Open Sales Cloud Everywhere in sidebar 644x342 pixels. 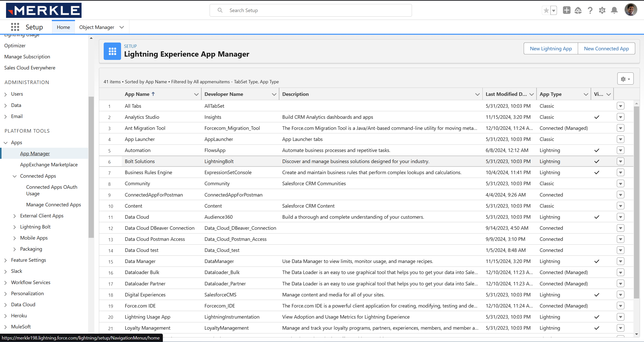pyautogui.click(x=30, y=68)
